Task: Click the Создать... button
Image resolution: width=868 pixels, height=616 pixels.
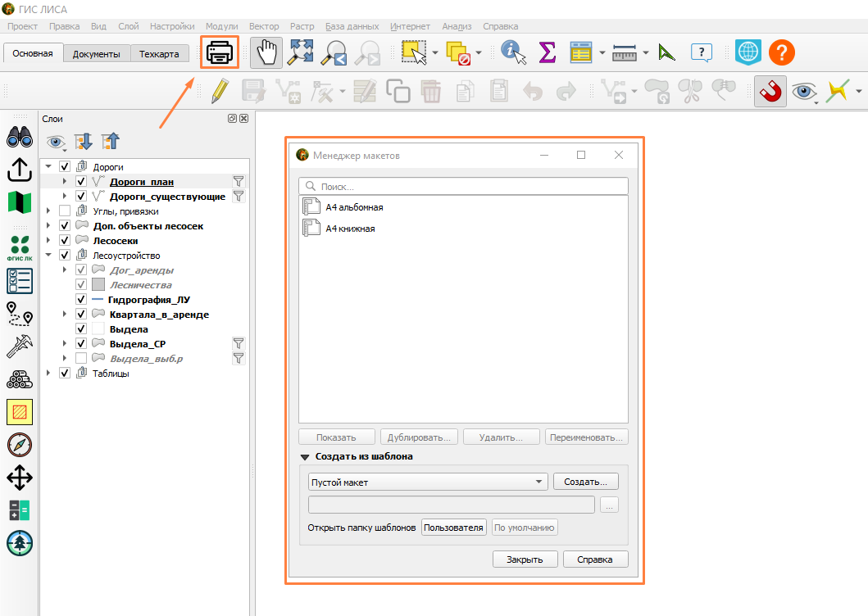Action: (586, 482)
